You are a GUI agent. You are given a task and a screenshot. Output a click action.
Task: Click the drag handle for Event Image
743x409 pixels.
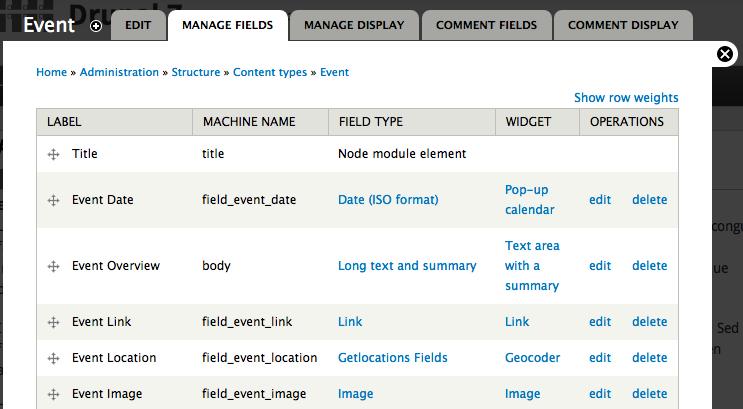click(54, 394)
